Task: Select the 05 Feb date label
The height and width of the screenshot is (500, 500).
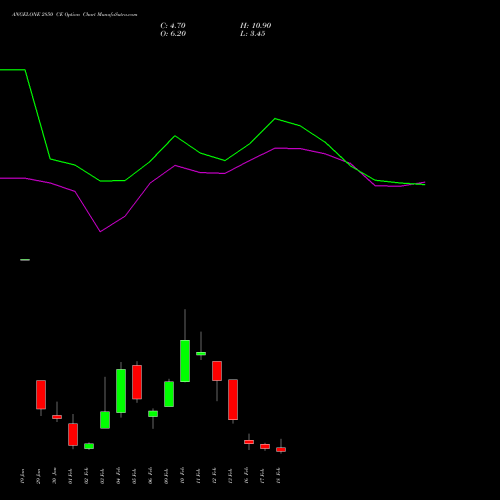Action: (134, 476)
